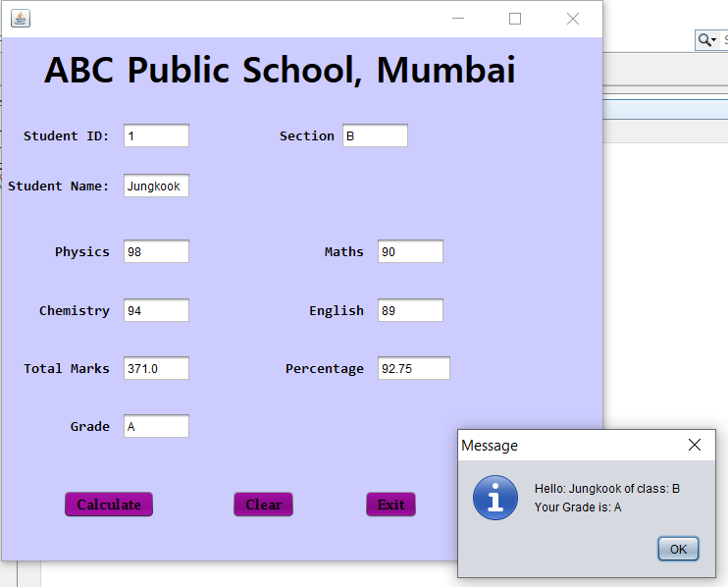Click the Grade field showing A
728x587 pixels.
pos(156,426)
